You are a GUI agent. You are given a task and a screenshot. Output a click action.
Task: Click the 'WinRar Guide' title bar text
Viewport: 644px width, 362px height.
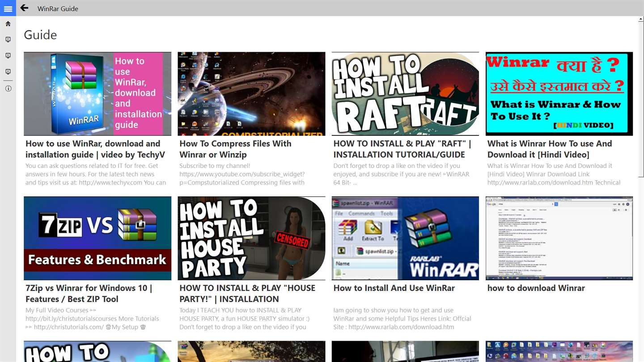58,8
